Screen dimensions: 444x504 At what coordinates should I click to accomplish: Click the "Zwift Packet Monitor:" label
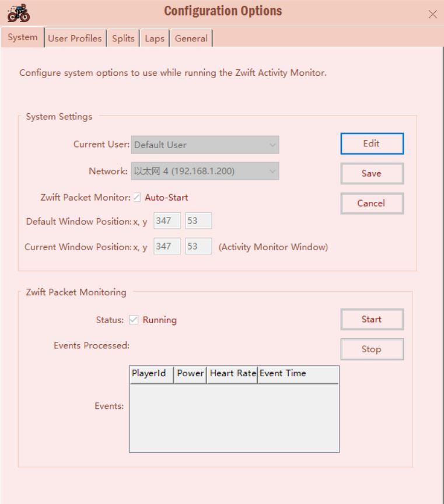click(85, 197)
